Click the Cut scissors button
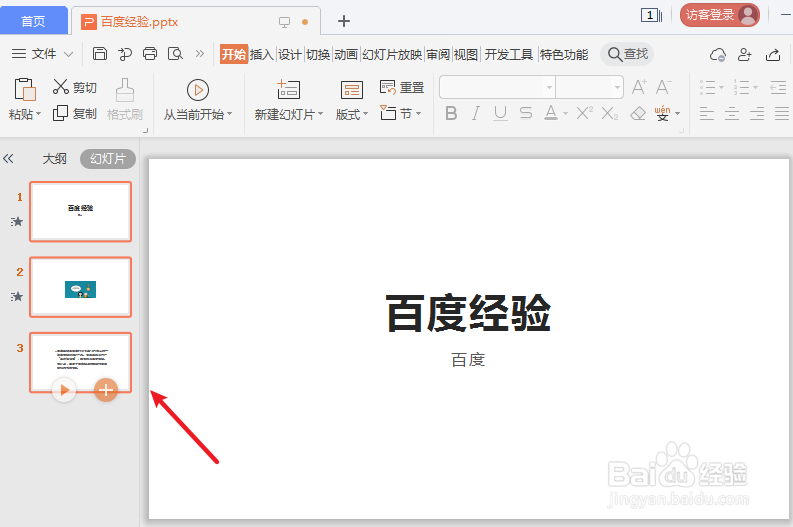The width and height of the screenshot is (793, 527). [74, 87]
